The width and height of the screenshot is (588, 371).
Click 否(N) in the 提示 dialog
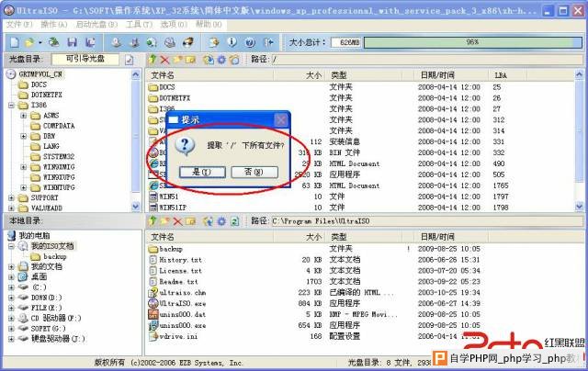click(x=254, y=172)
